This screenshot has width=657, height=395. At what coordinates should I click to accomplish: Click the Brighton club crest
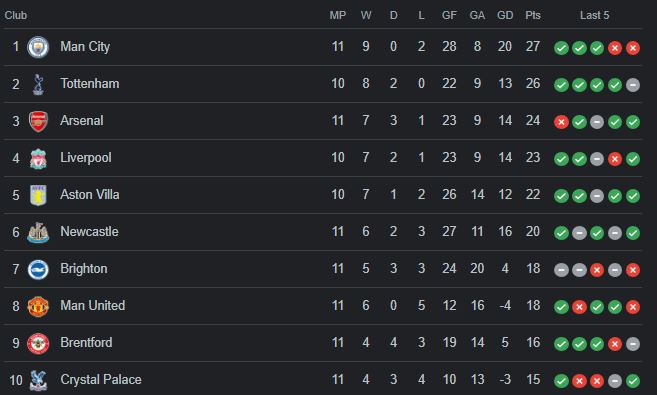[38, 269]
